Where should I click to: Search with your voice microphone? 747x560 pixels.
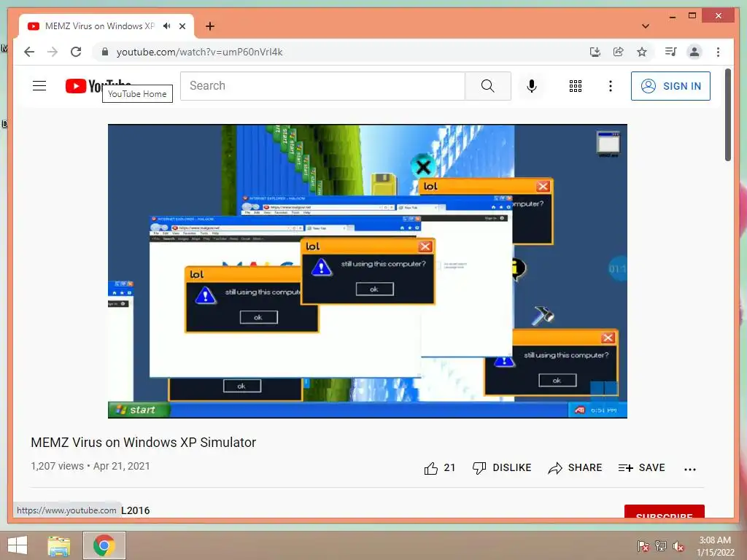[532, 86]
